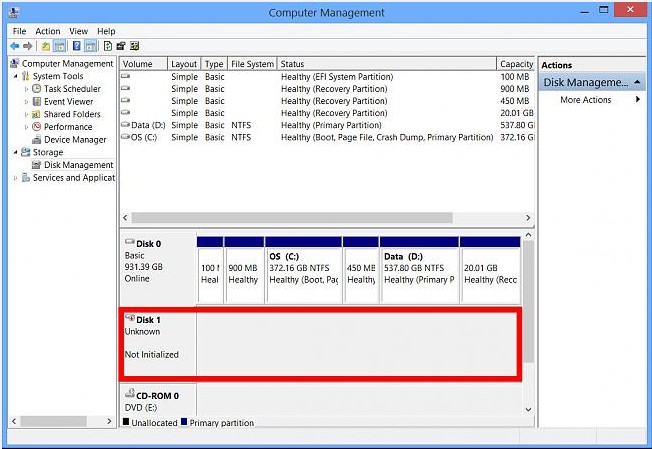Open the Action menu

48,31
